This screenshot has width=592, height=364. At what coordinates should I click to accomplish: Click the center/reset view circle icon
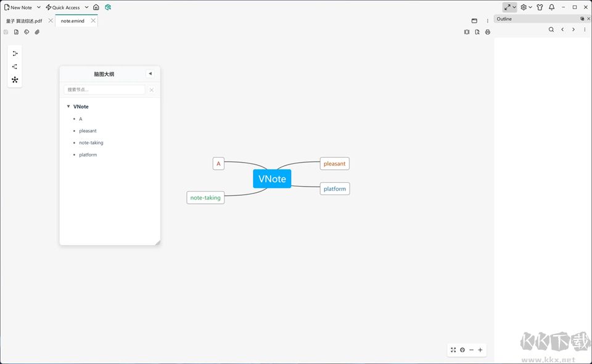[x=462, y=350]
